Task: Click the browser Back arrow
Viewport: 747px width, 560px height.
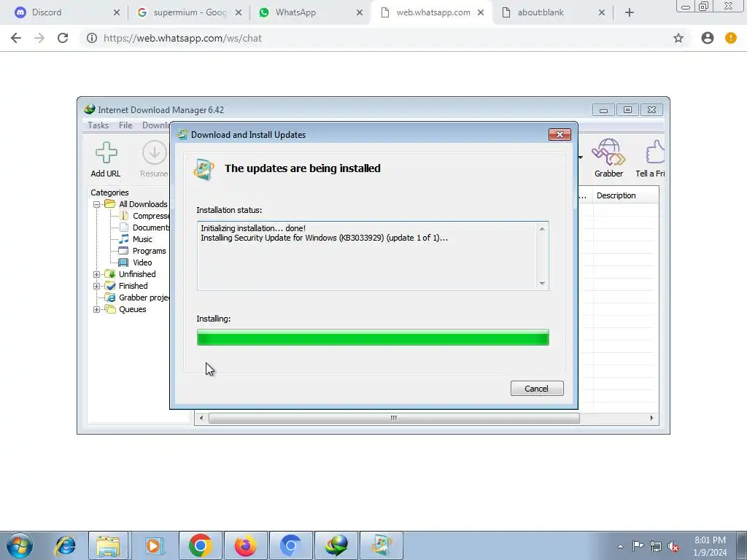Action: tap(16, 38)
